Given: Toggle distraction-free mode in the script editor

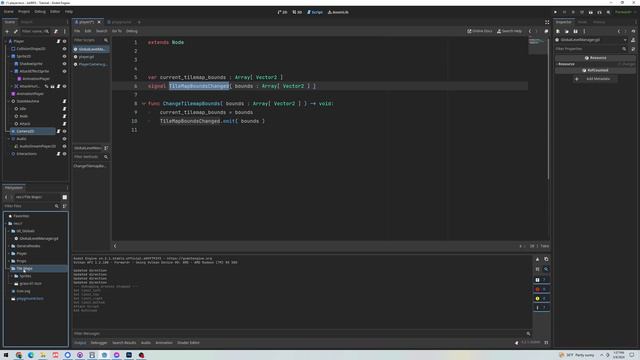Looking at the screenshot, I should [547, 22].
